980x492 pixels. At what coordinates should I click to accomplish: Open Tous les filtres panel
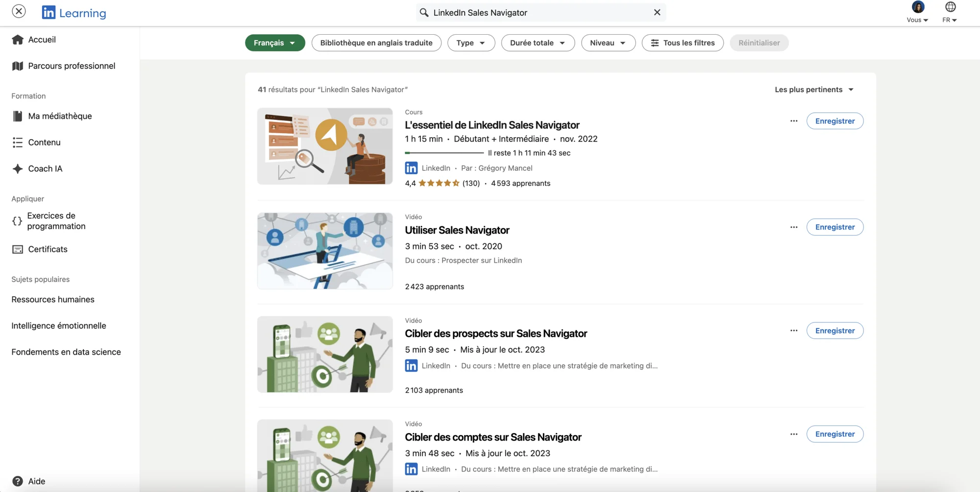tap(683, 43)
